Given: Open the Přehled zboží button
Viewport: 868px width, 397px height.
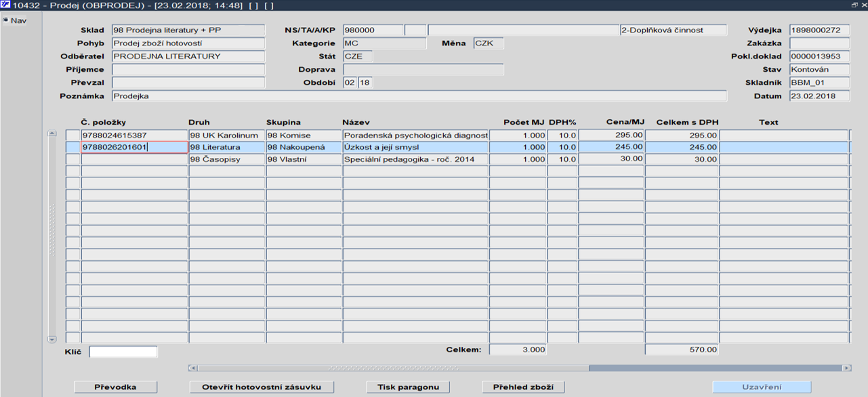Looking at the screenshot, I should (x=523, y=387).
